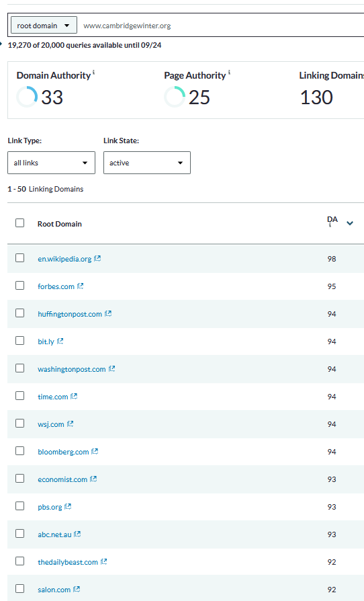Check the time.com row checkbox
Image resolution: width=364 pixels, height=601 pixels.
pos(20,395)
